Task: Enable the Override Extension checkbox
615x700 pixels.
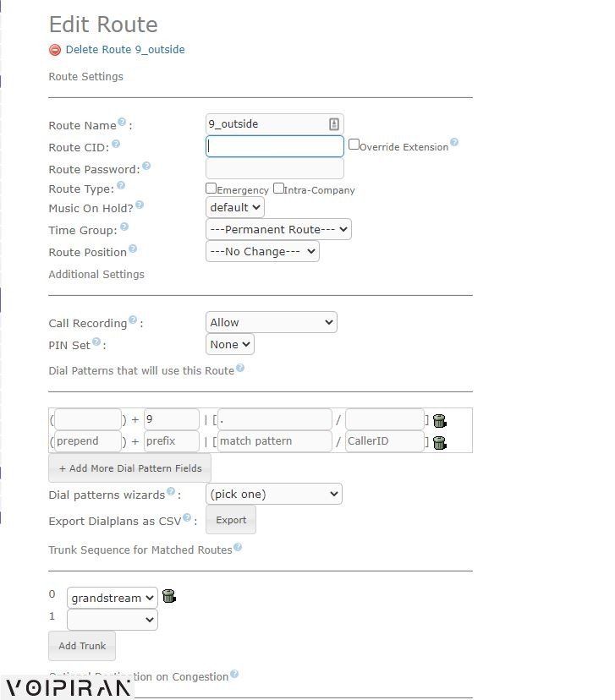Action: coord(354,145)
